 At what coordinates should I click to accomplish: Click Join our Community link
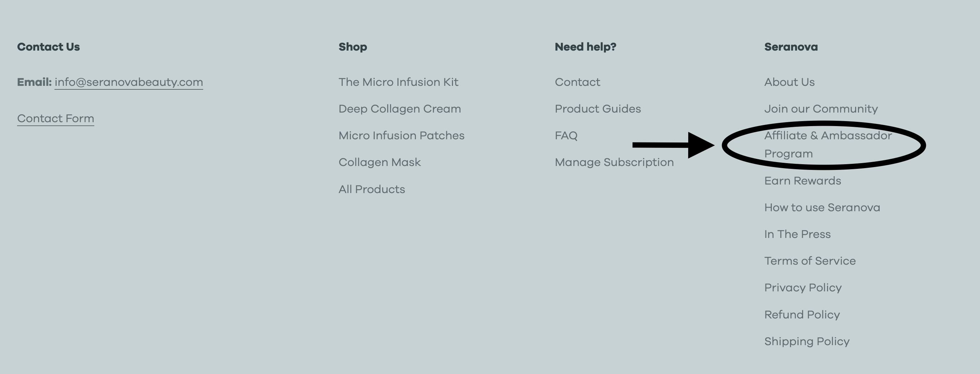[821, 109]
